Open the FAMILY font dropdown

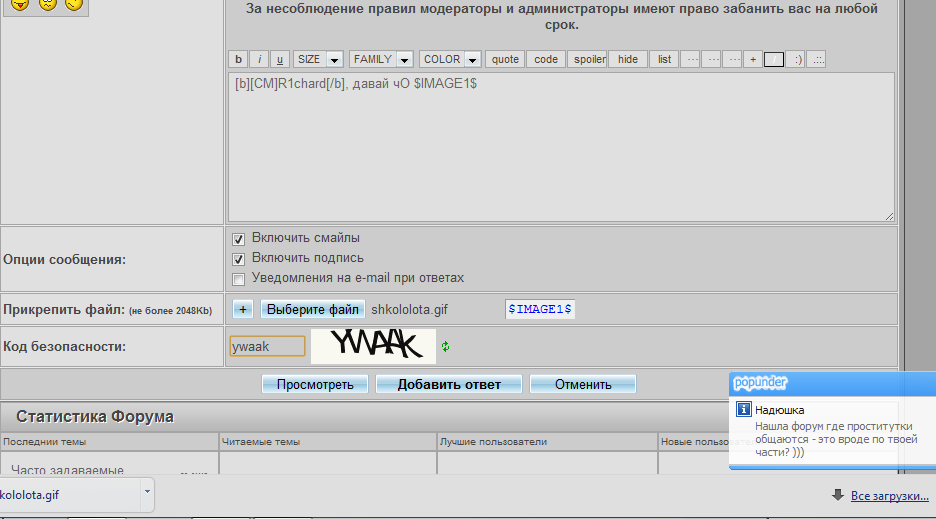[381, 59]
